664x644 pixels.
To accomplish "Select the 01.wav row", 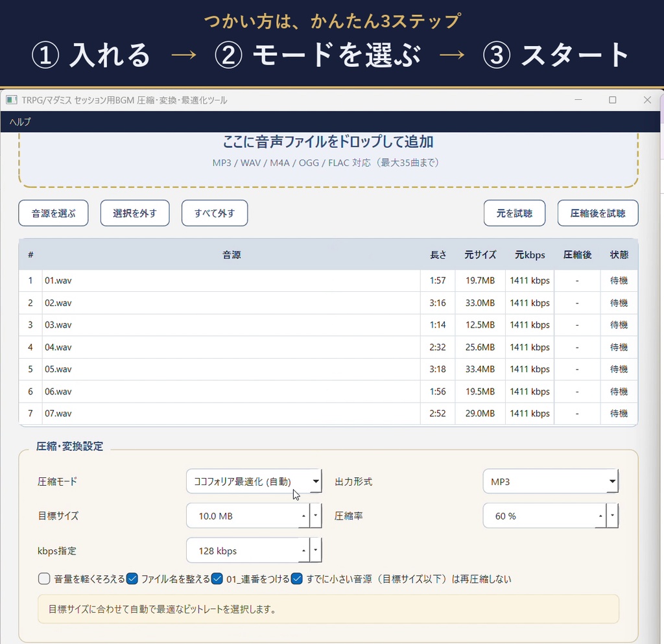I will coord(328,280).
